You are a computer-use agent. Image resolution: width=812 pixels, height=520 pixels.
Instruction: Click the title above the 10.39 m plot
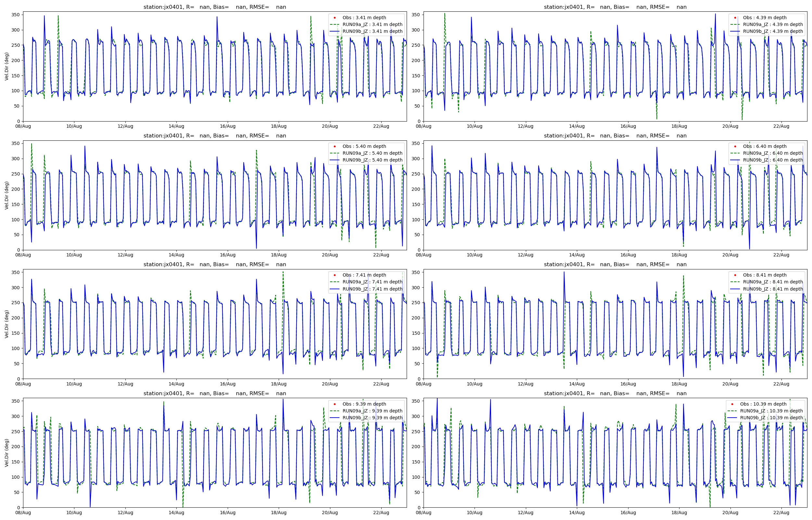(x=615, y=393)
